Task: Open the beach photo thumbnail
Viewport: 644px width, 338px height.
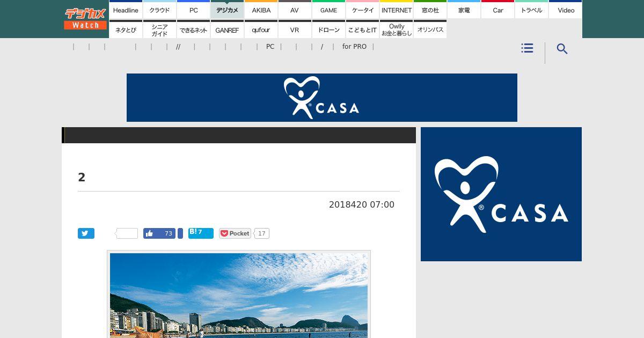Action: tap(239, 295)
